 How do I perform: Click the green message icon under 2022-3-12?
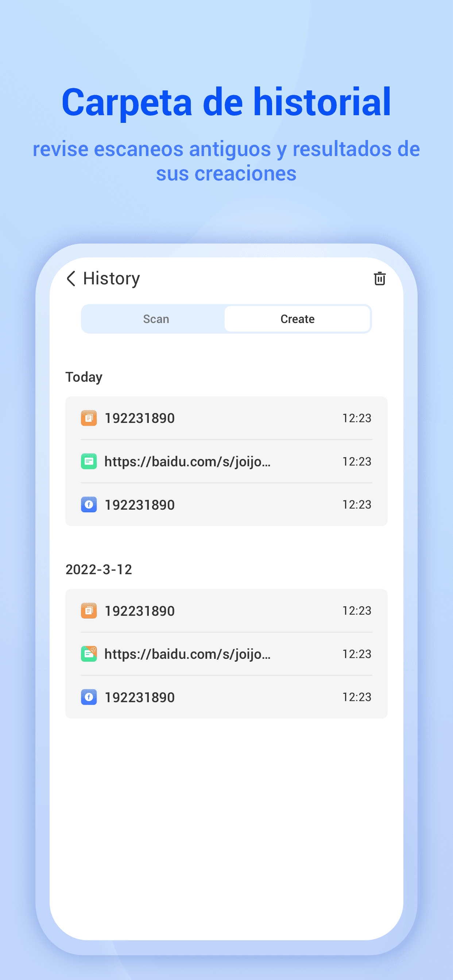click(89, 654)
